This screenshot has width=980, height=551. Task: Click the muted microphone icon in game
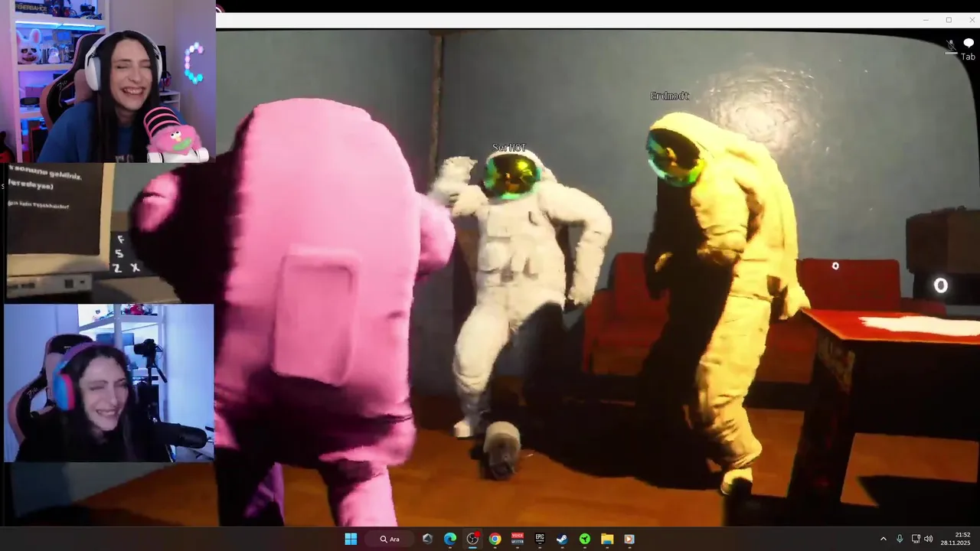(x=951, y=46)
